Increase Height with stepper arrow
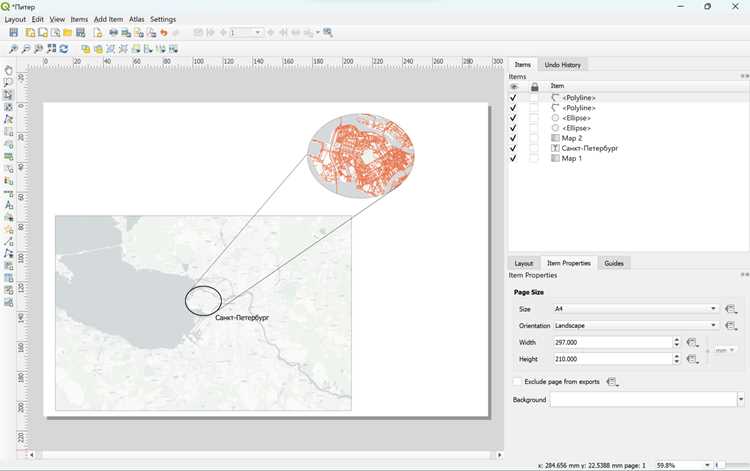Image resolution: width=750 pixels, height=471 pixels. pyautogui.click(x=676, y=356)
